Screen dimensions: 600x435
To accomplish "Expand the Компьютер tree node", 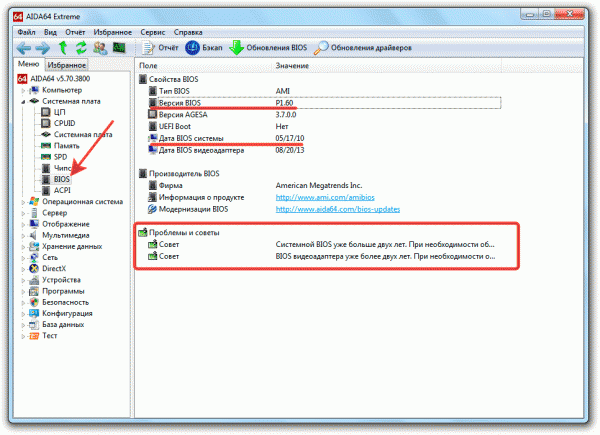I will (23, 91).
